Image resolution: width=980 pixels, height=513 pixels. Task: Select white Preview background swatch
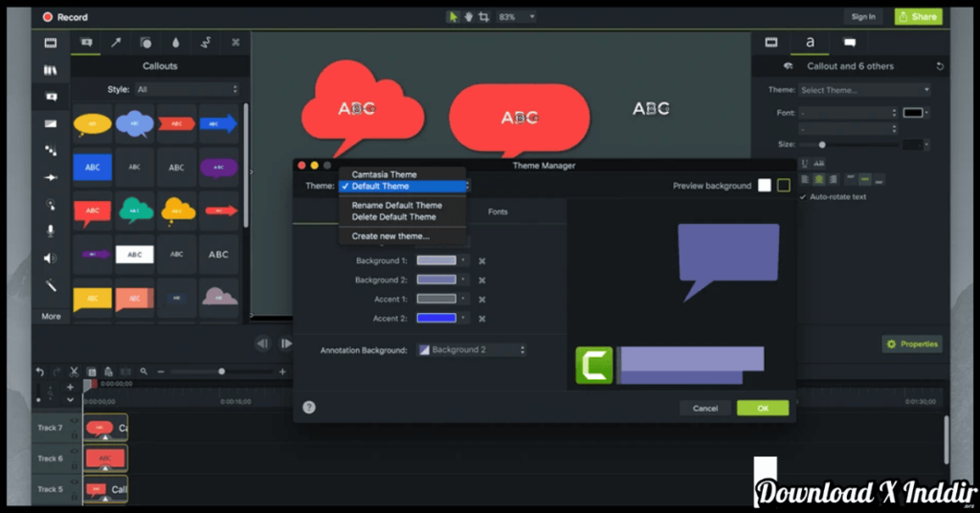(x=765, y=185)
